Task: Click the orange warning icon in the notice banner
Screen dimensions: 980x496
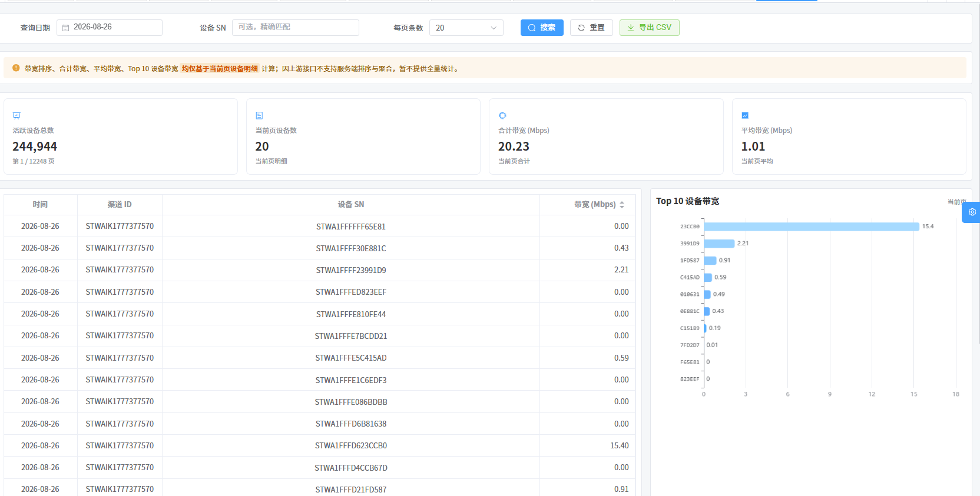Action: pos(16,68)
